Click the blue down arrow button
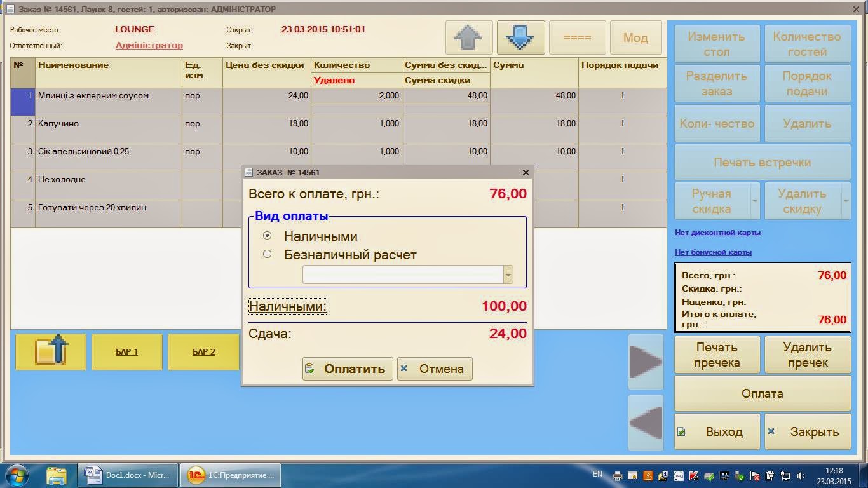 [520, 37]
